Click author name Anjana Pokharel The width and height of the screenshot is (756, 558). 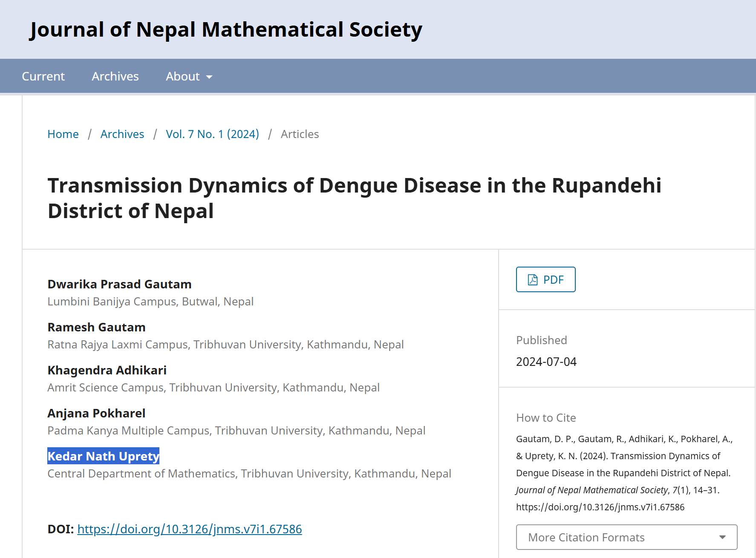pyautogui.click(x=96, y=413)
